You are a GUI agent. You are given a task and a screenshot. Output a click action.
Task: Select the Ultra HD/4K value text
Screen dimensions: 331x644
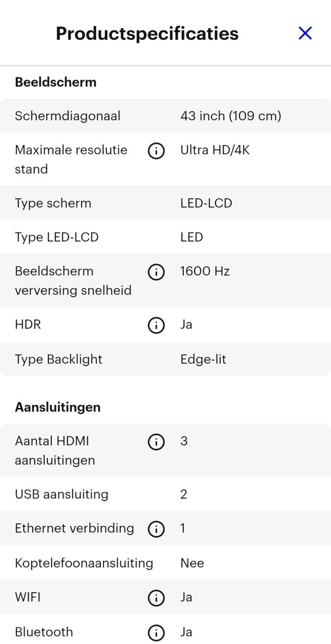coord(215,150)
